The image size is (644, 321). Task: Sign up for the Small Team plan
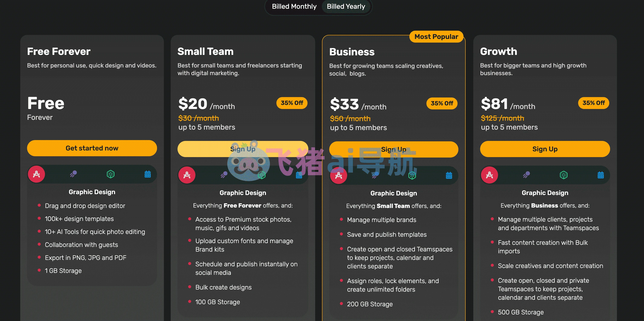243,149
